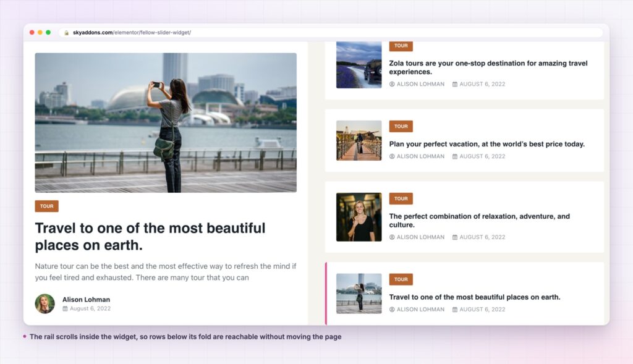The height and width of the screenshot is (364, 633).
Task: Click the calendar icon beside August 6, 2022 under Alison Lohman
Action: [65, 309]
